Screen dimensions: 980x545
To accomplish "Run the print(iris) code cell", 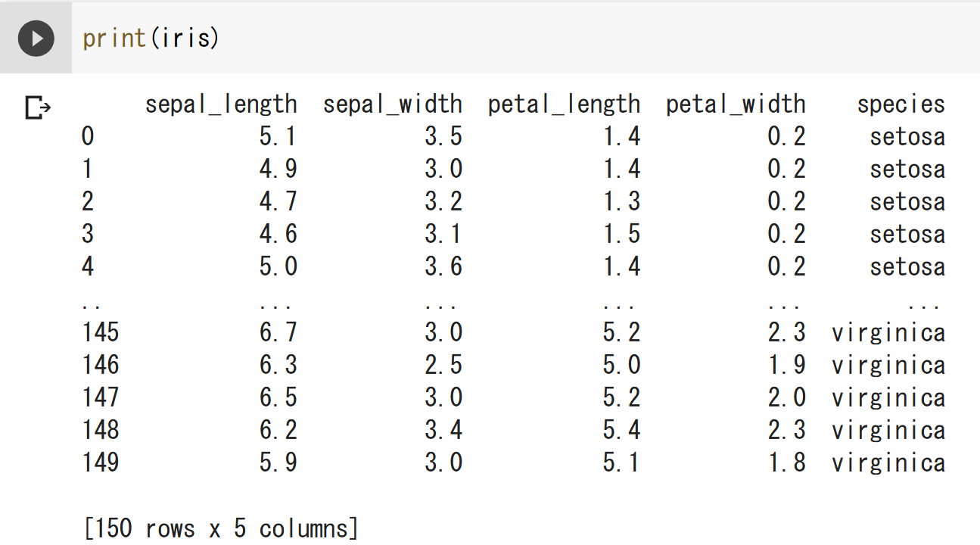I will coord(36,38).
